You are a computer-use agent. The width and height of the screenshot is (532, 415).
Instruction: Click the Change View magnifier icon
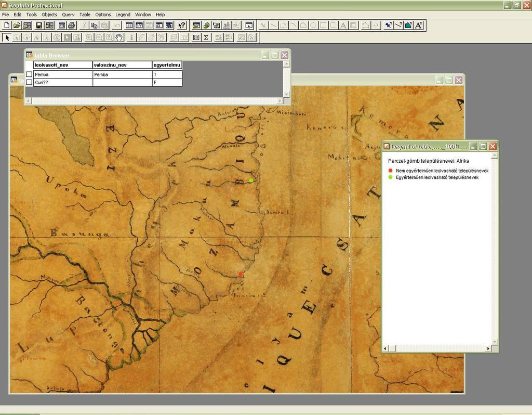coord(109,37)
